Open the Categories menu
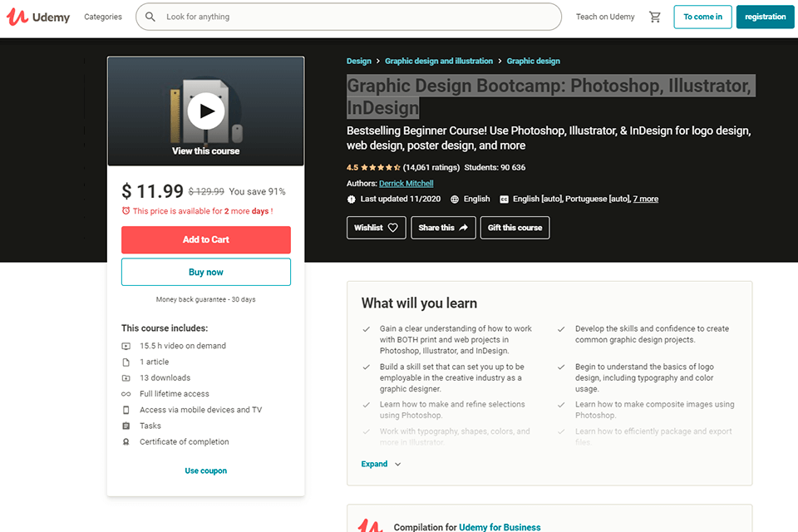The width and height of the screenshot is (798, 532). click(x=103, y=17)
